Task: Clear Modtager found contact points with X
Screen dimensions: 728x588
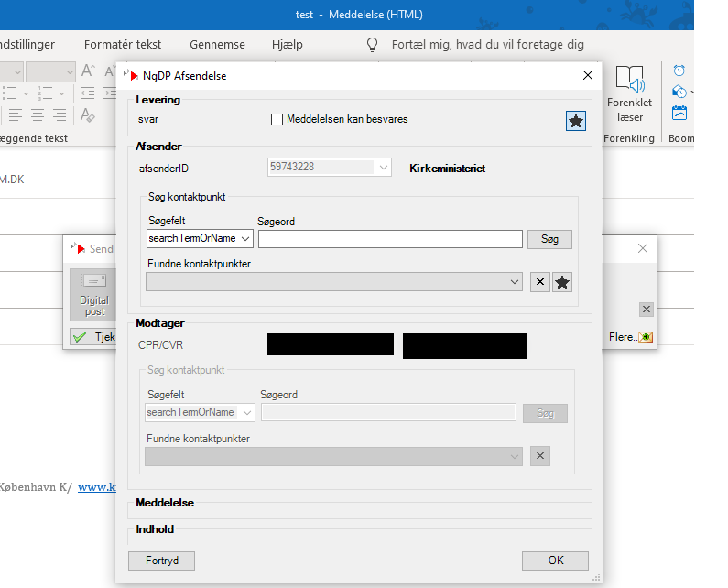Action: (540, 456)
